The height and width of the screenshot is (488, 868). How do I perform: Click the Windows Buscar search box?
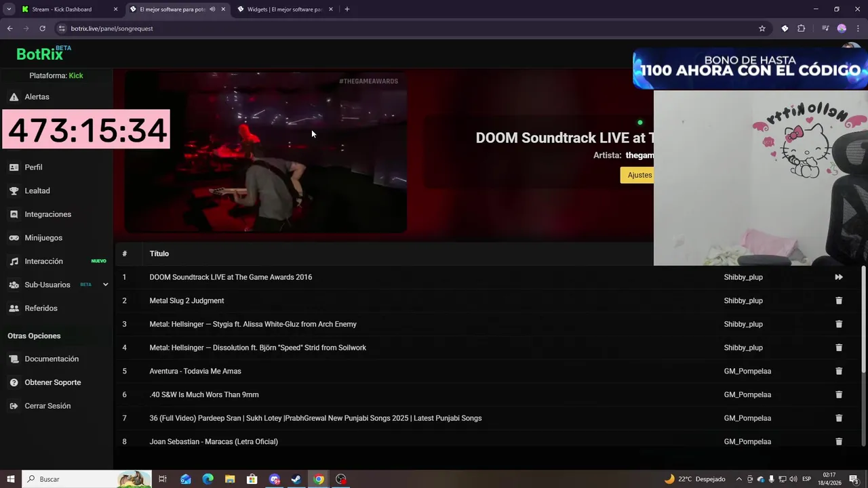[87, 479]
